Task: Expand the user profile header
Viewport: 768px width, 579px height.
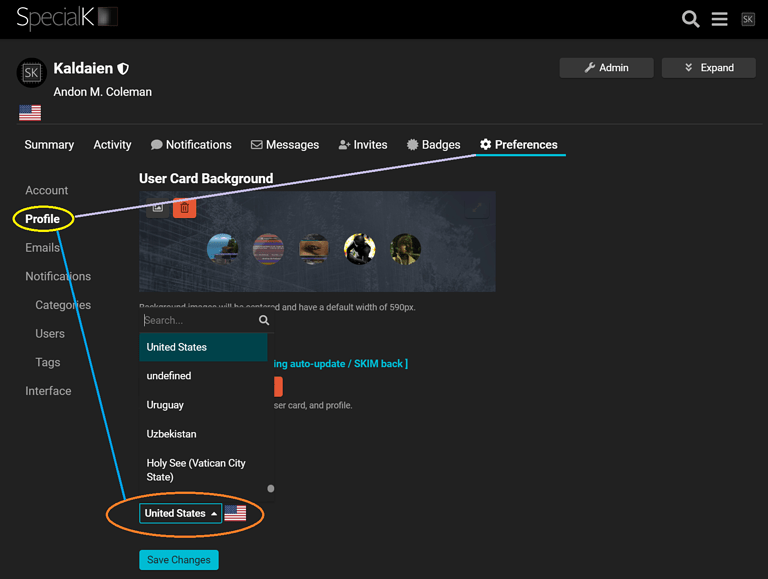Action: tap(709, 68)
